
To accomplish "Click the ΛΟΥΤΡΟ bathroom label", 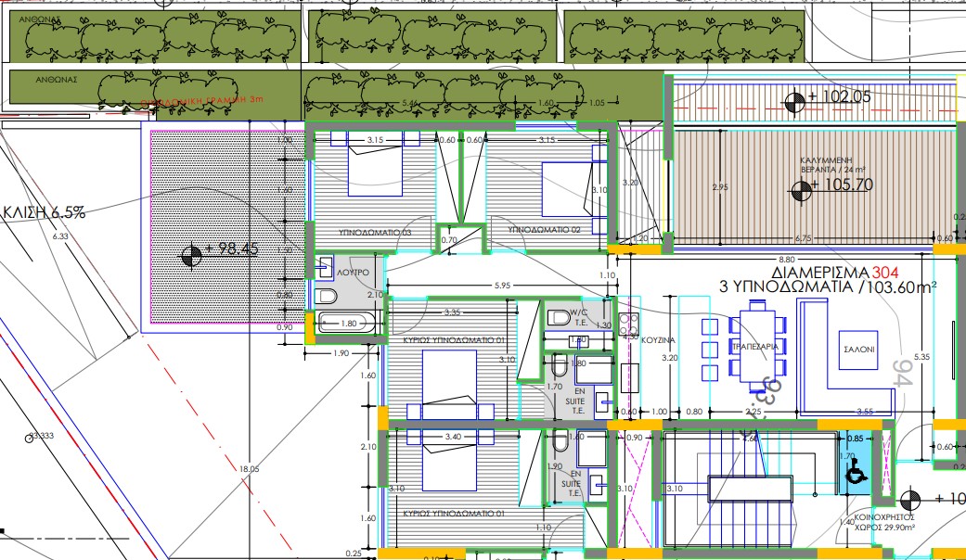I will 353,273.
